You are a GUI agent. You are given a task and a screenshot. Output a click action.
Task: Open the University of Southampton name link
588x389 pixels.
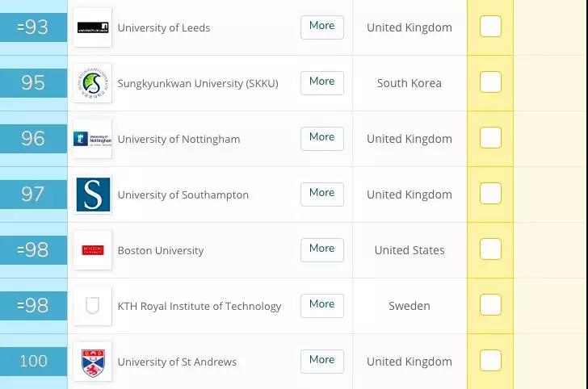pos(183,194)
